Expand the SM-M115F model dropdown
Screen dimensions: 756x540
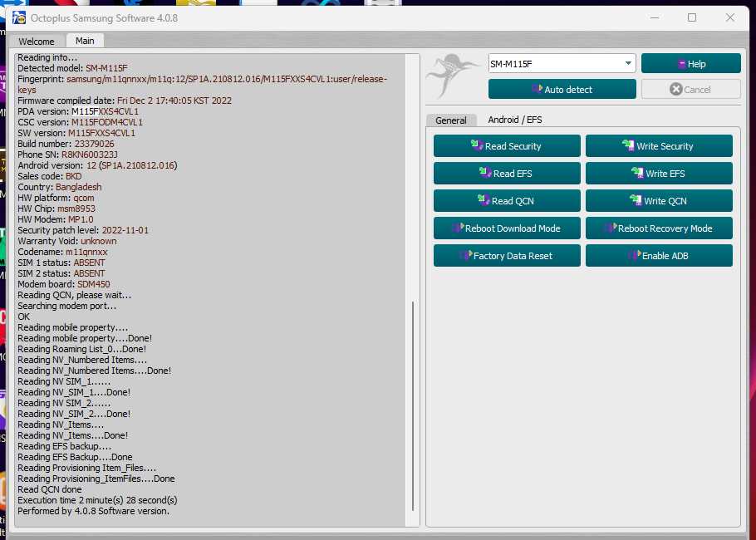point(628,64)
